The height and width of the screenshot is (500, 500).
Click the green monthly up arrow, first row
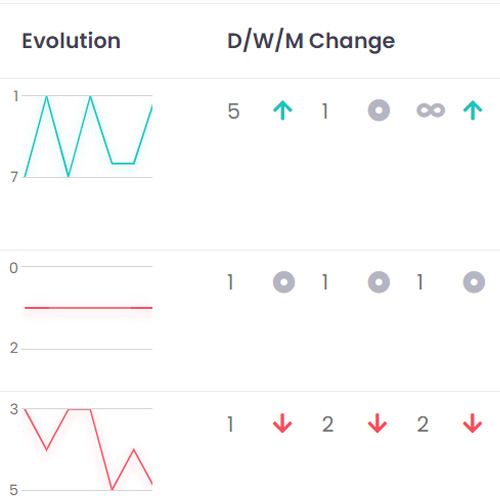(x=473, y=110)
